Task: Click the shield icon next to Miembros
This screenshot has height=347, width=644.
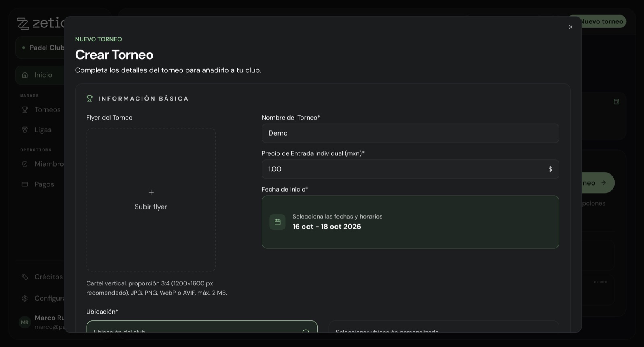Action: tap(25, 164)
